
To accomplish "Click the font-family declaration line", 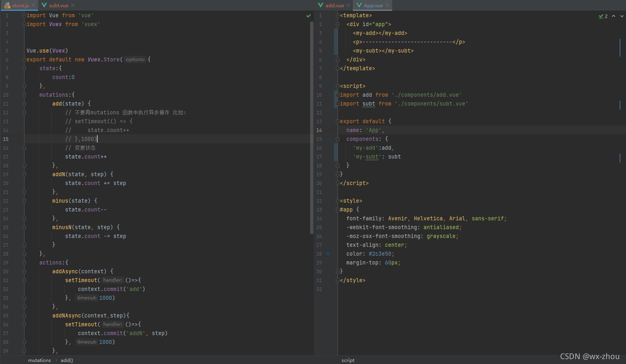I will [427, 218].
